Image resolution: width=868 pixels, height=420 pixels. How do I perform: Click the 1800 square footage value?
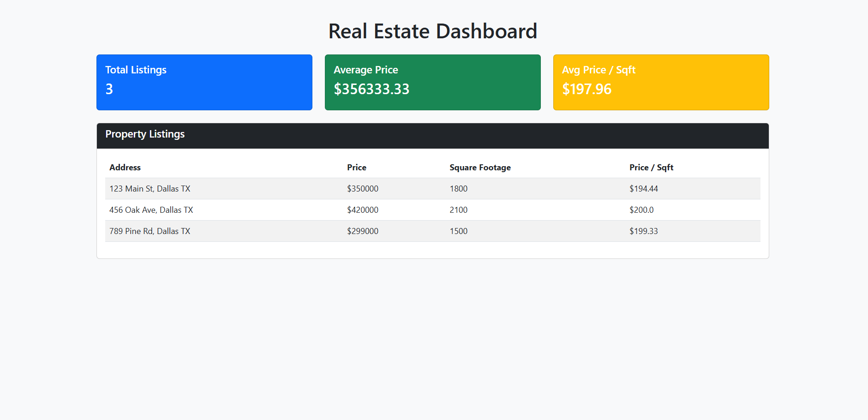tap(459, 189)
